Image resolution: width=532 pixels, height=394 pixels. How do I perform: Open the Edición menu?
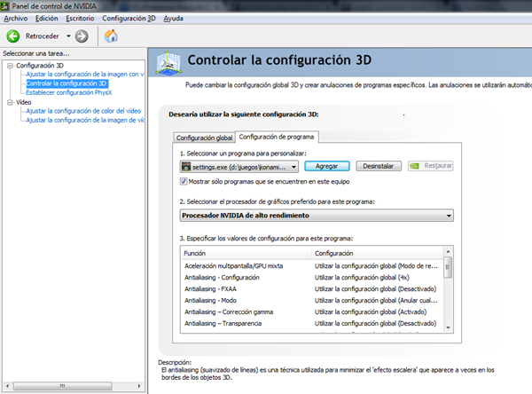coord(46,19)
